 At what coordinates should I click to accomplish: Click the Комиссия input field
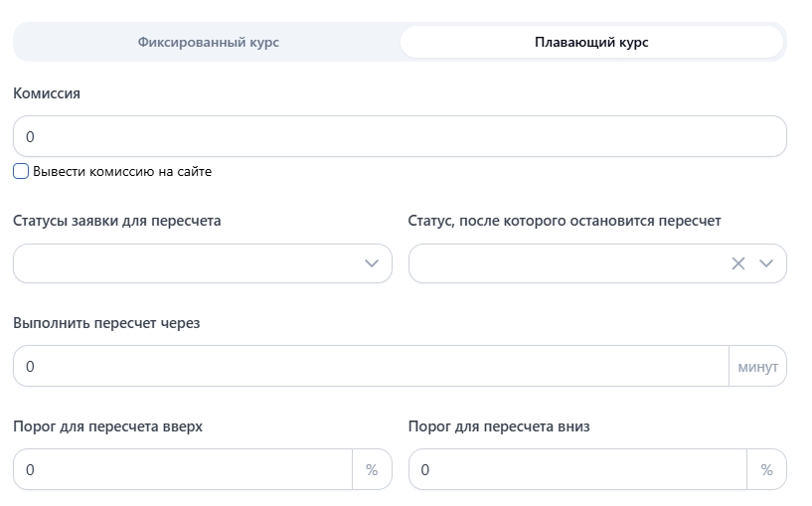point(400,137)
